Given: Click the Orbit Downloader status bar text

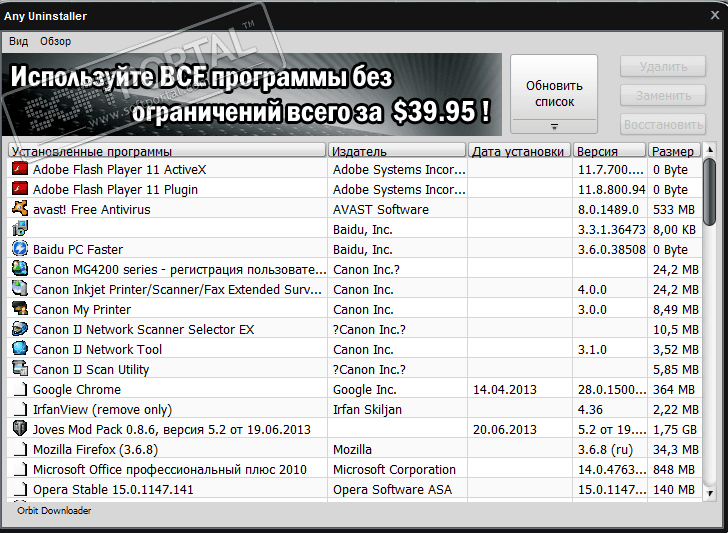Looking at the screenshot, I should click(x=54, y=510).
